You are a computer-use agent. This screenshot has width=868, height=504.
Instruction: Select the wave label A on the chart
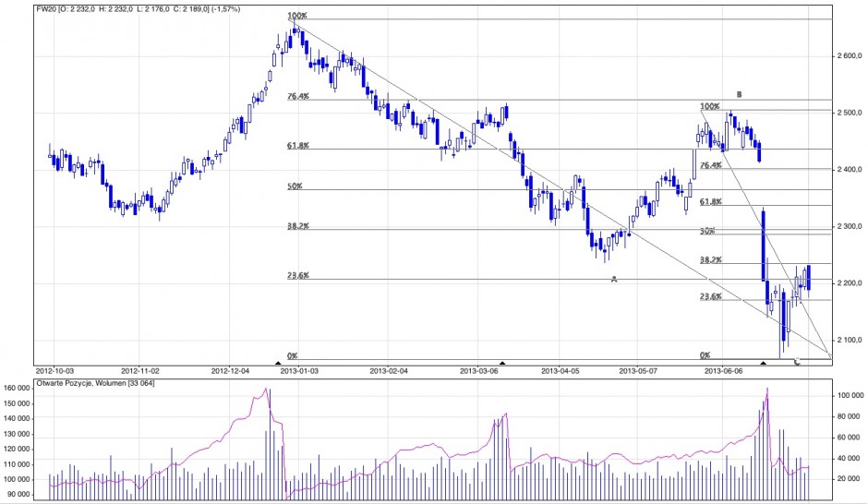[x=614, y=279]
